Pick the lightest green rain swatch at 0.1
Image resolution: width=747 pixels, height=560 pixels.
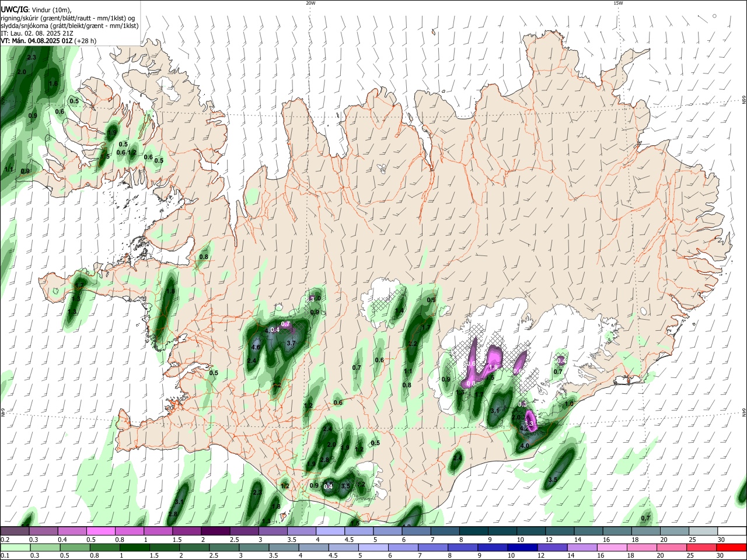15,547
